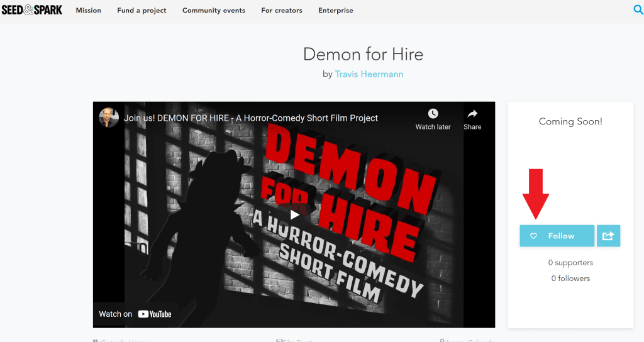Click the 0 followers count
Screen dimensions: 644x342
(570, 279)
